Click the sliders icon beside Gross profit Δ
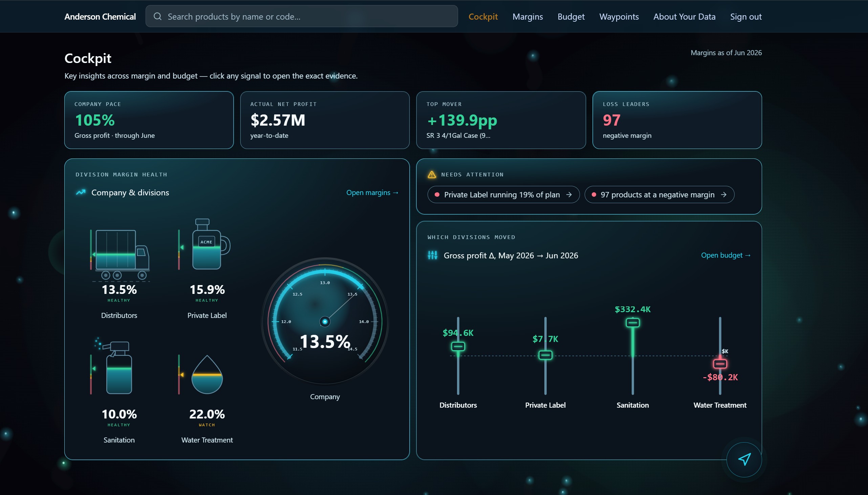This screenshot has width=868, height=495. (x=432, y=255)
